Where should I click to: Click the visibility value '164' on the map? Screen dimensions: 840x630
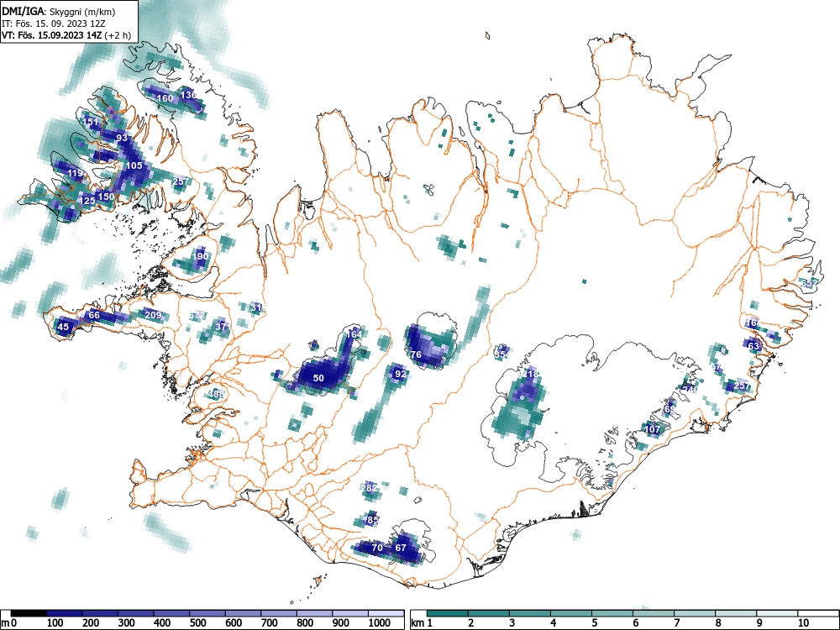pos(354,334)
